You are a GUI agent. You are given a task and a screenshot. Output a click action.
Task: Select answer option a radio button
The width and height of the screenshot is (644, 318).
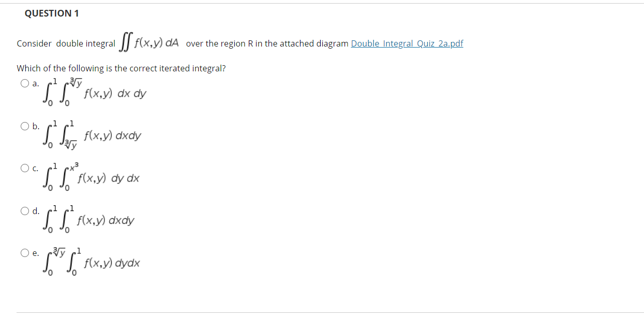pyautogui.click(x=24, y=83)
